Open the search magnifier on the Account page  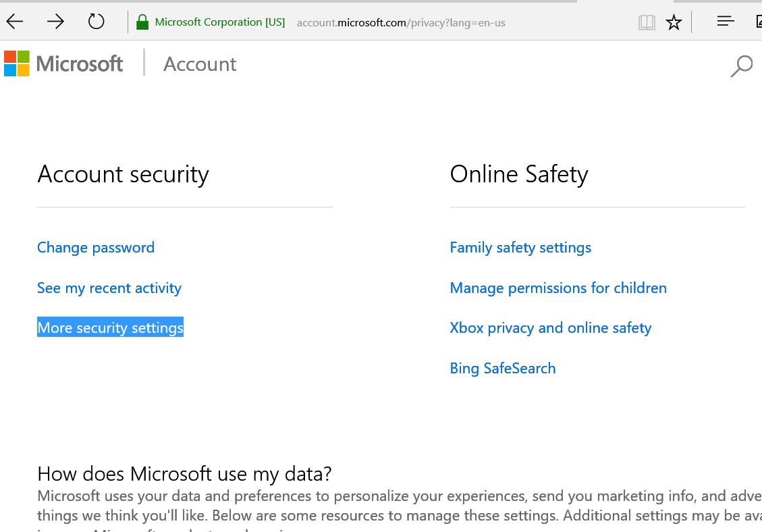(742, 66)
